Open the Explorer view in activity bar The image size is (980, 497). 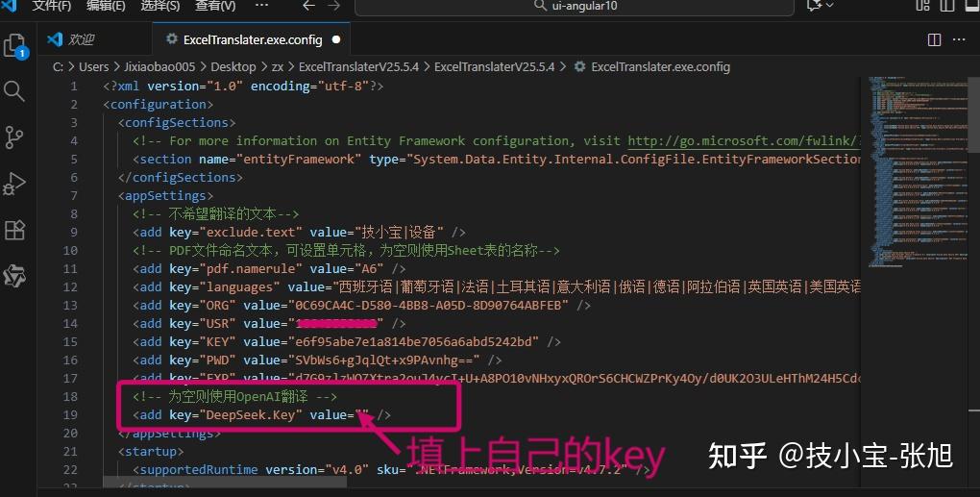tap(15, 45)
